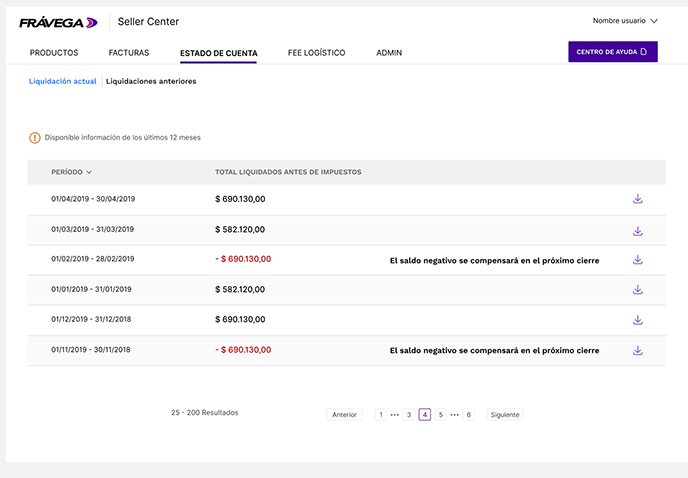Click the orange info warning icon
This screenshot has width=688, height=478.
35,138
